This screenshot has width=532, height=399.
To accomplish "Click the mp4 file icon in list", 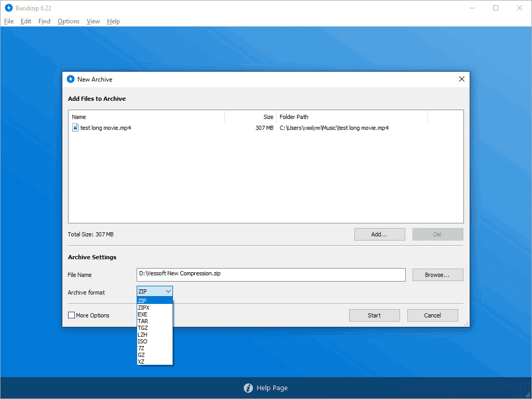I will pyautogui.click(x=75, y=128).
